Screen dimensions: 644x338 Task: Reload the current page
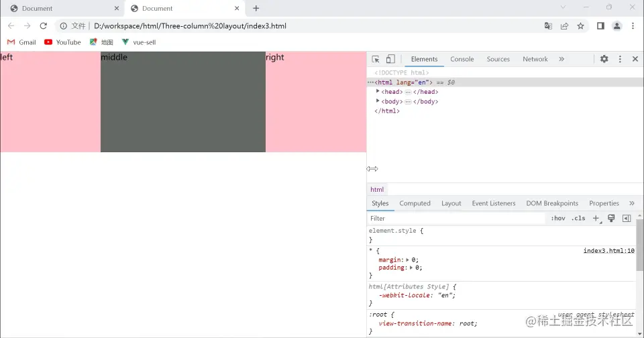point(43,26)
